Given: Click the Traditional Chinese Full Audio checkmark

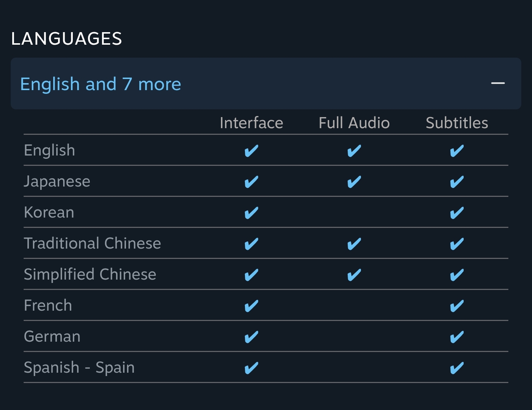Looking at the screenshot, I should [x=354, y=244].
